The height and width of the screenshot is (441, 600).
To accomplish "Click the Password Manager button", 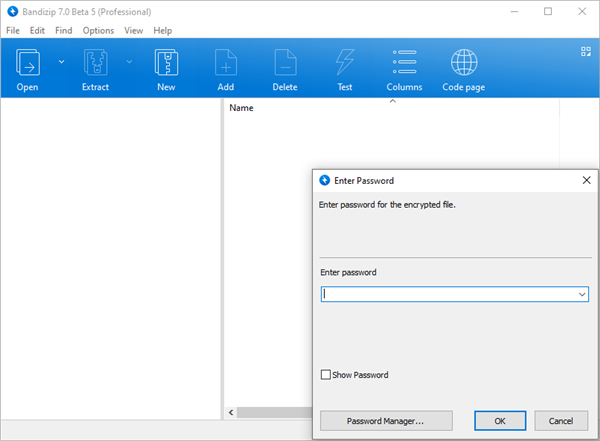I will coord(386,421).
